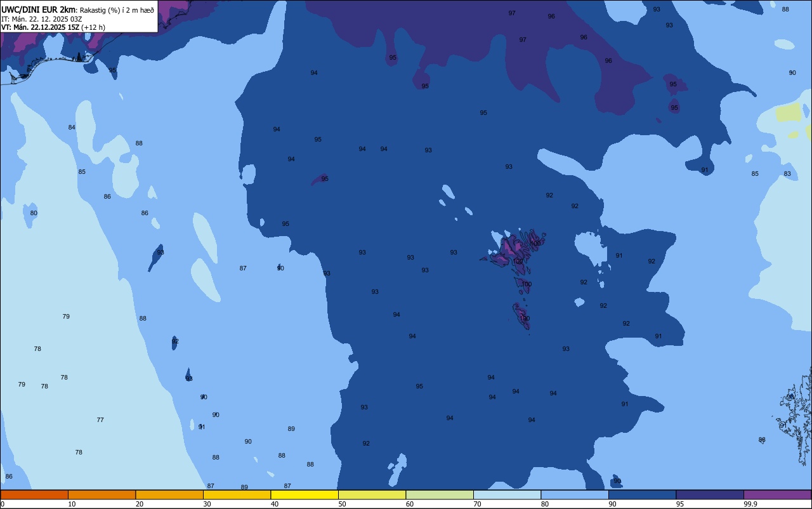Click the '50' legend tick label
812x509 pixels.
342,504
